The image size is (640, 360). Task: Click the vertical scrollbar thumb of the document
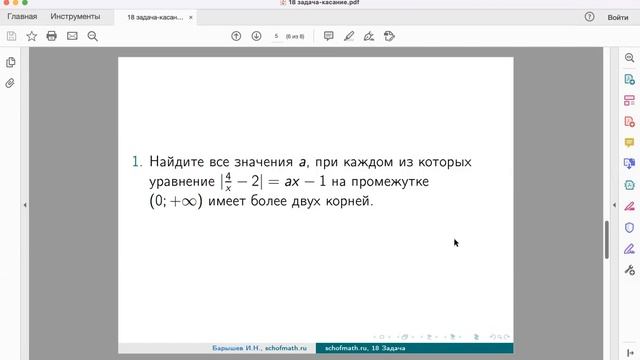(607, 239)
